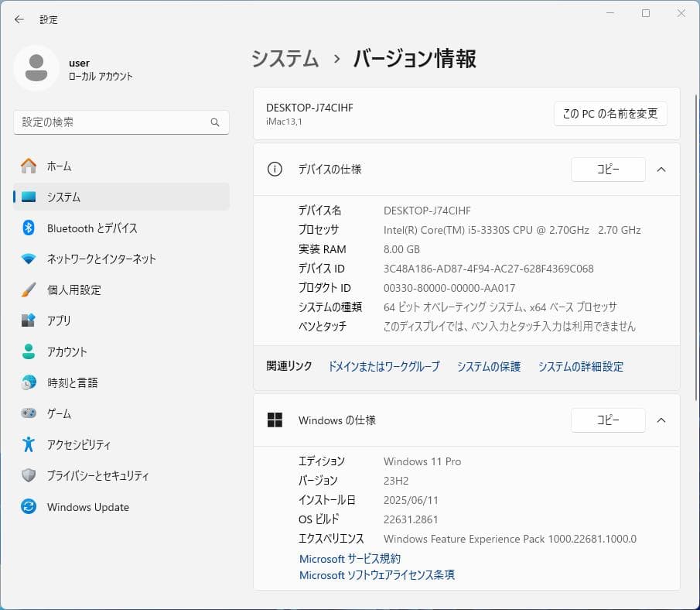700x610 pixels.
Task: Click the 設定の検索 search field
Action: click(121, 122)
